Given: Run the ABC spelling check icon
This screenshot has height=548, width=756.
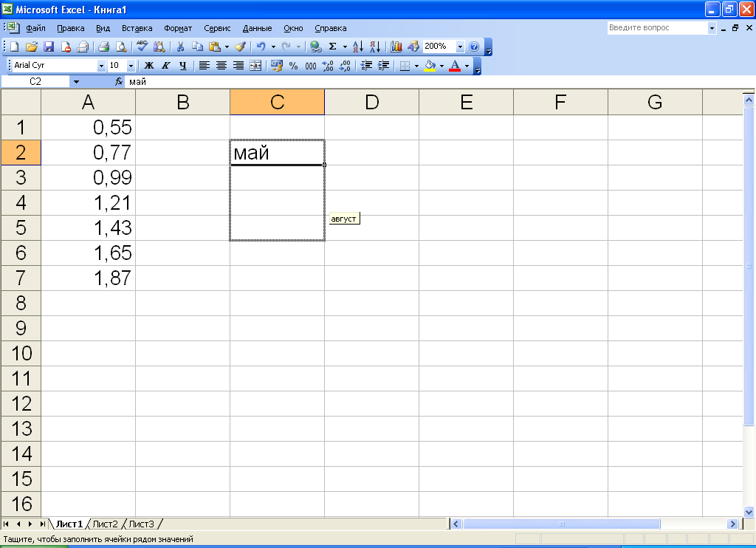Looking at the screenshot, I should (142, 47).
